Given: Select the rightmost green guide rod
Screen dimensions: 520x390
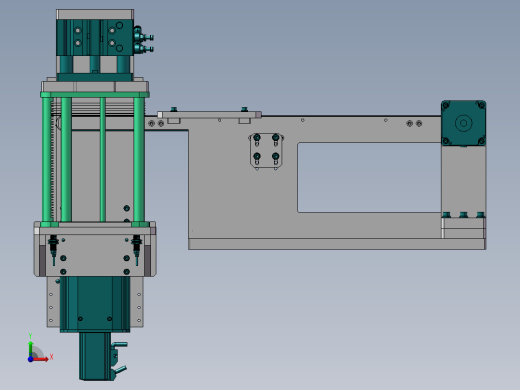Looking at the screenshot, I should (139, 159).
